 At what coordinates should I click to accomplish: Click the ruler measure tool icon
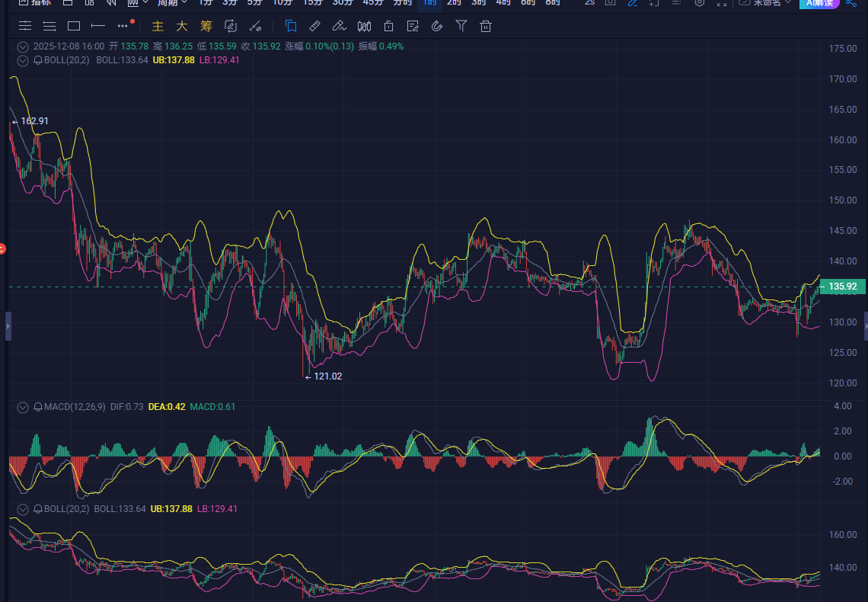click(x=314, y=27)
